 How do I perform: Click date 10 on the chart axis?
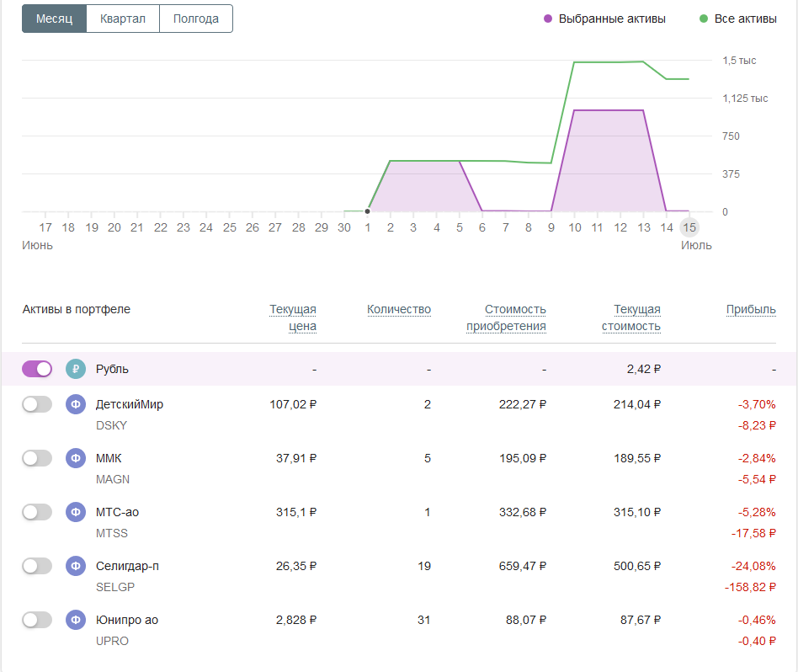[575, 227]
